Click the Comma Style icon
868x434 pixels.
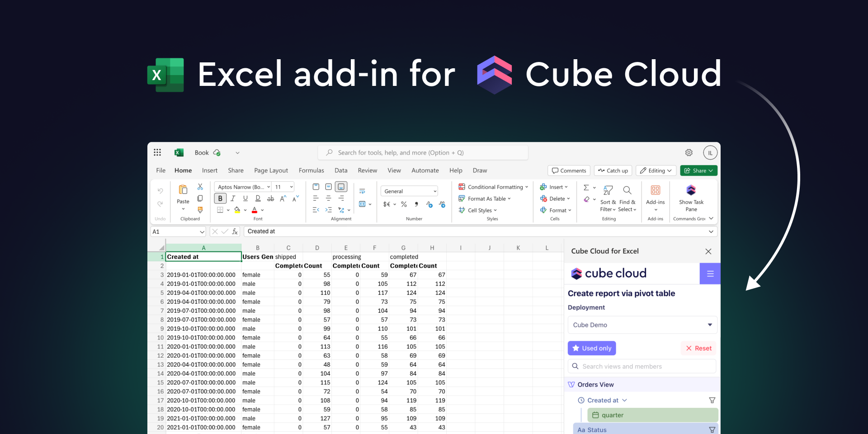pyautogui.click(x=416, y=204)
